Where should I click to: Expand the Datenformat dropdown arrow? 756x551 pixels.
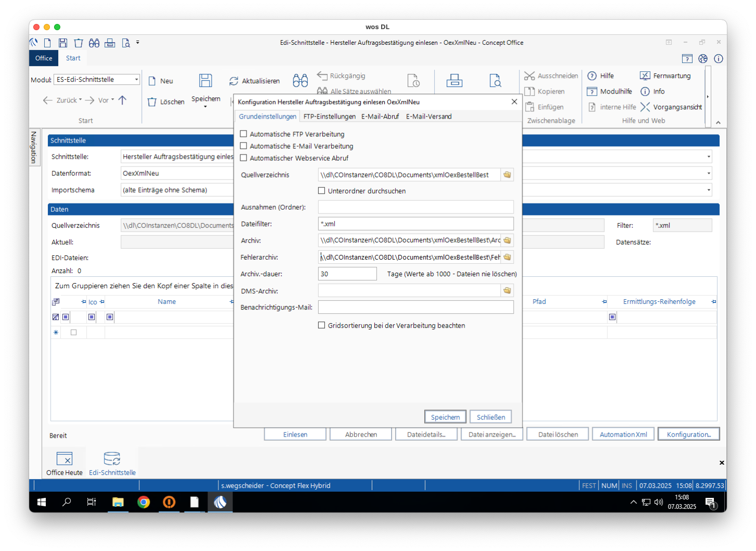(x=709, y=173)
